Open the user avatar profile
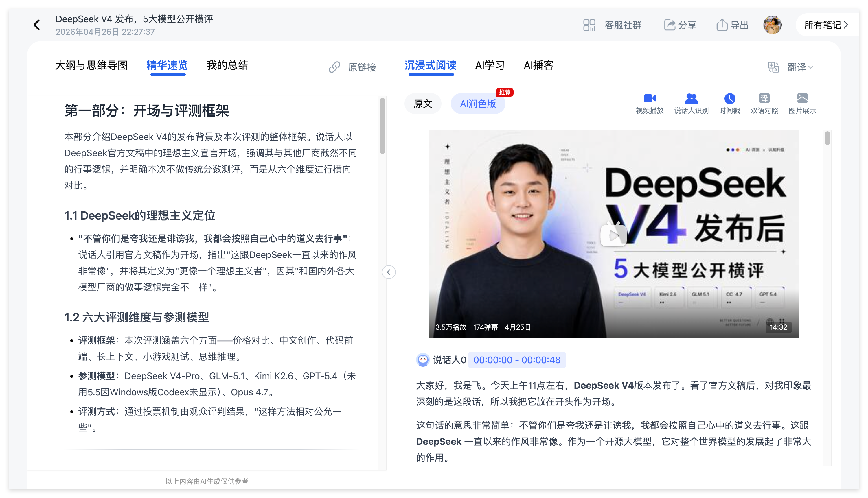 pos(772,25)
